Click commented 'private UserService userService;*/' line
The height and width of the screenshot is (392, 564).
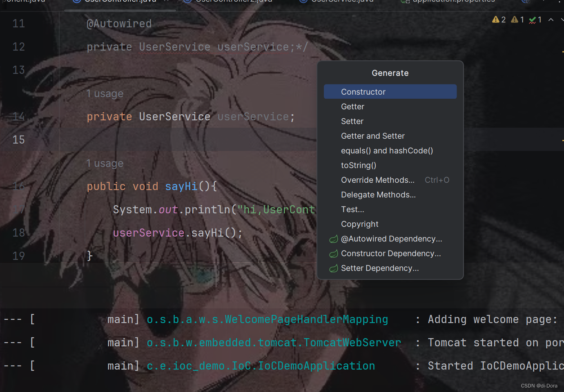pos(197,47)
